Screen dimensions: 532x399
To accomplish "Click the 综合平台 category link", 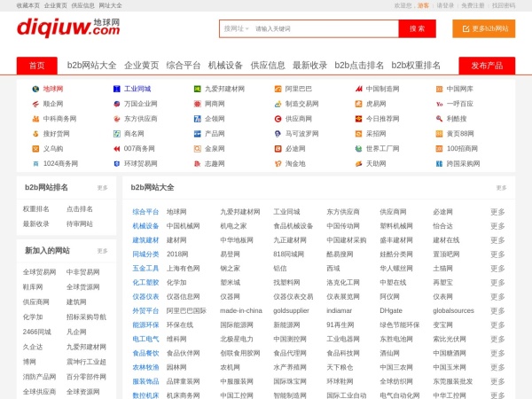I will [145, 212].
